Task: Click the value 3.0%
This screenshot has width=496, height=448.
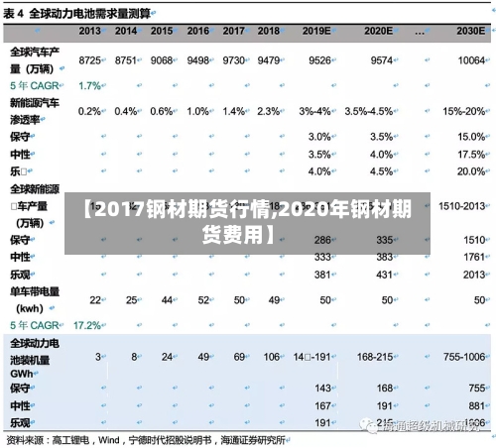Action: tap(319, 137)
